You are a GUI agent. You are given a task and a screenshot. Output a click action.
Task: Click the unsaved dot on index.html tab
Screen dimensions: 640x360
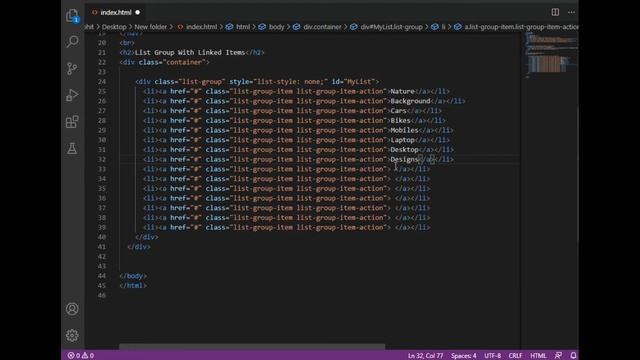coord(138,12)
